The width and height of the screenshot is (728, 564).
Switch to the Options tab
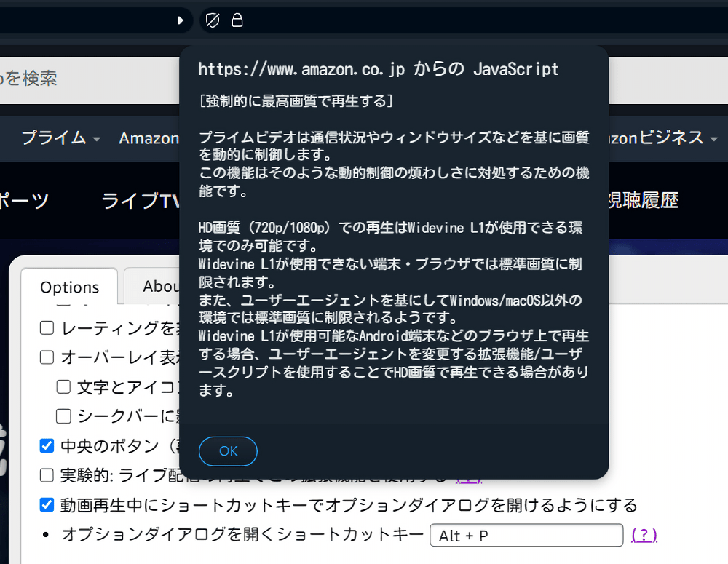point(70,287)
